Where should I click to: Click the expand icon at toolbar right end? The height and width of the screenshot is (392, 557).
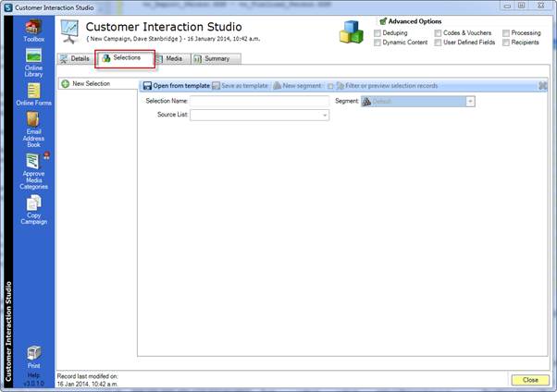click(543, 86)
